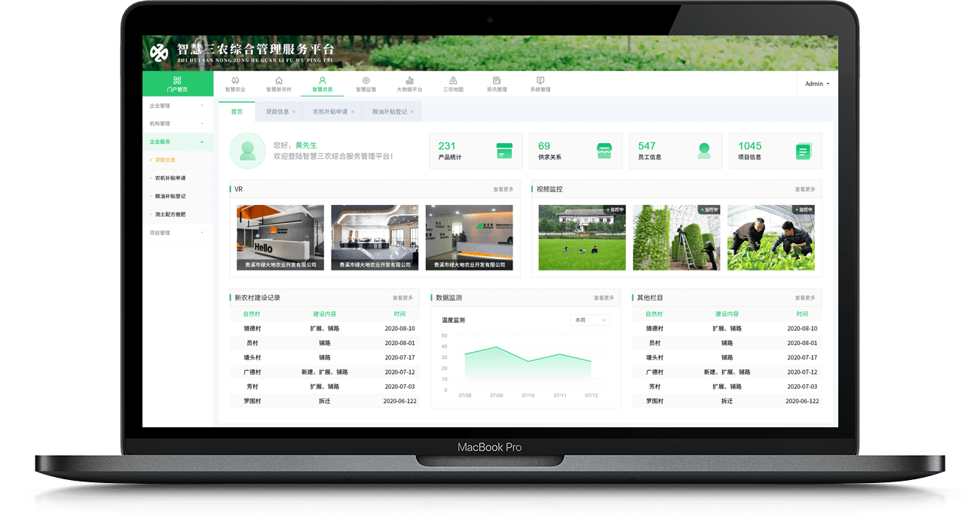The height and width of the screenshot is (523, 980).
Task: Click 查看更多 in the 视频监控 panel
Action: [804, 189]
